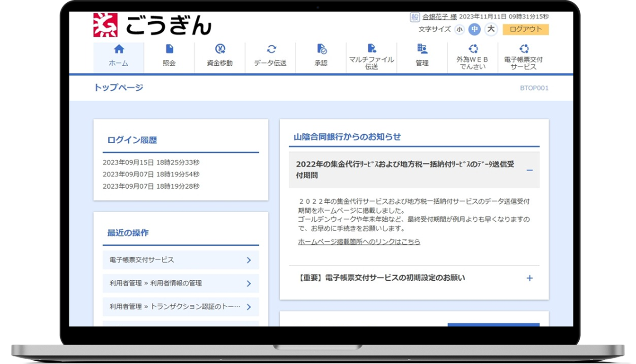
Task: Set font size to 大 (large)
Action: click(491, 29)
